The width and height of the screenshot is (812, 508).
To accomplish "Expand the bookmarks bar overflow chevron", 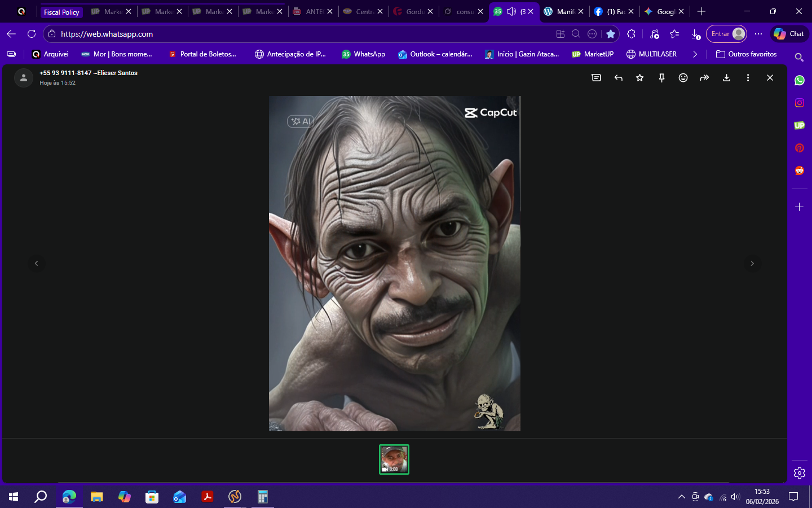I will (x=695, y=54).
